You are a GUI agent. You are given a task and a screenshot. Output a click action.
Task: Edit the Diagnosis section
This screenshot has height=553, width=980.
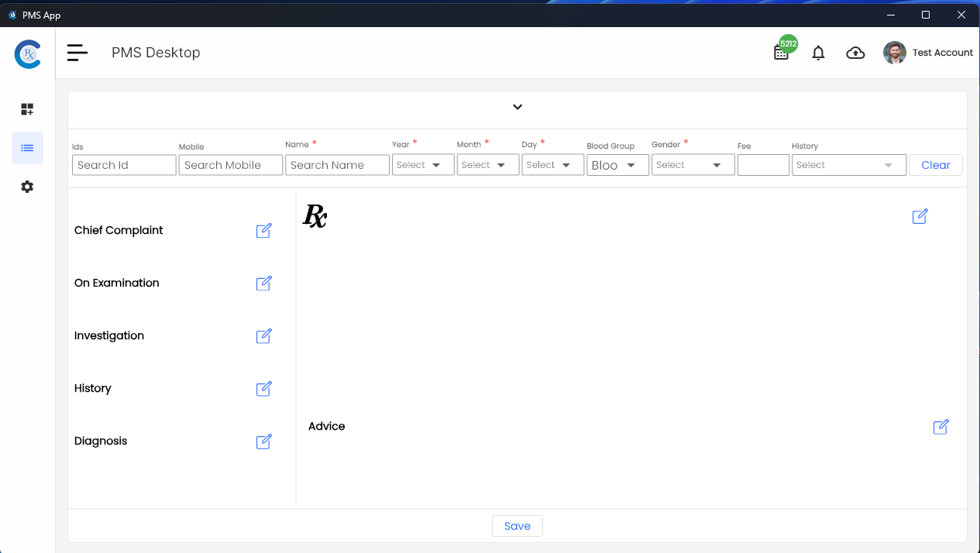tap(263, 441)
